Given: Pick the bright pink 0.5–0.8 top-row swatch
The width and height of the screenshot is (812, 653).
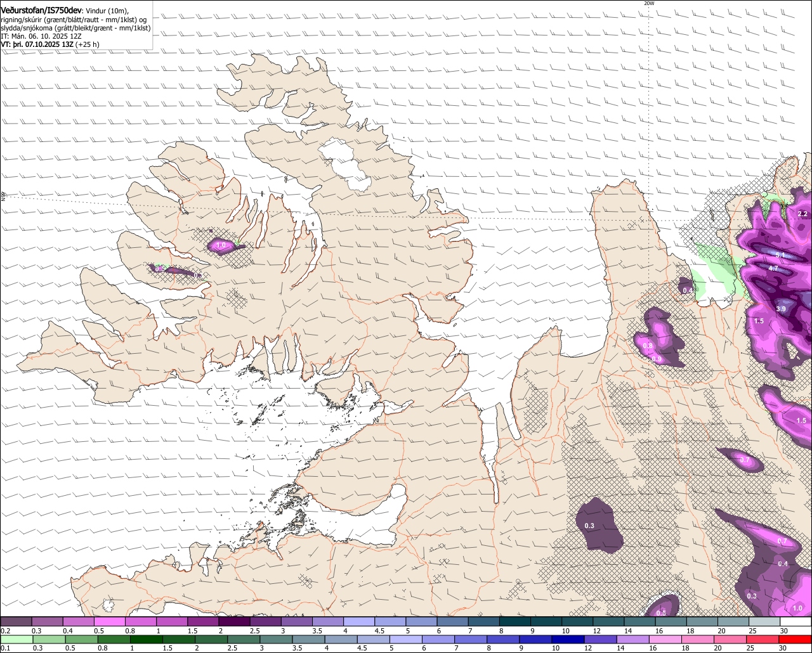Looking at the screenshot, I should 109,621.
